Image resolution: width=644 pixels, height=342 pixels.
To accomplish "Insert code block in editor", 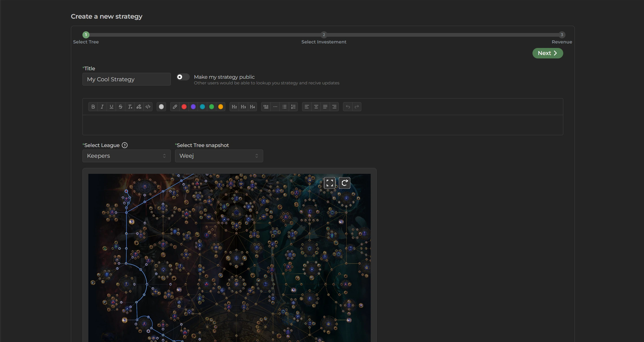I will coord(148,107).
